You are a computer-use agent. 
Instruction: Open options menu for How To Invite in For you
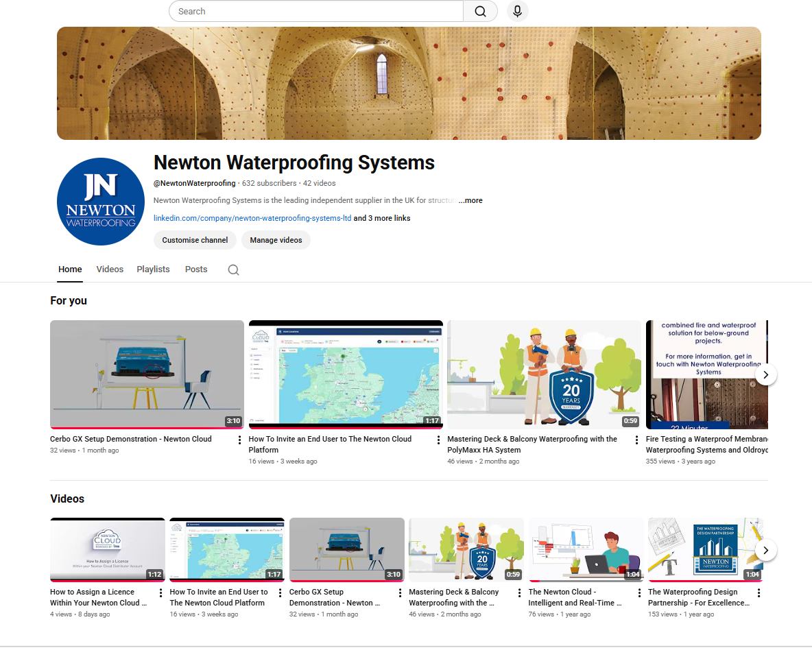pos(438,440)
